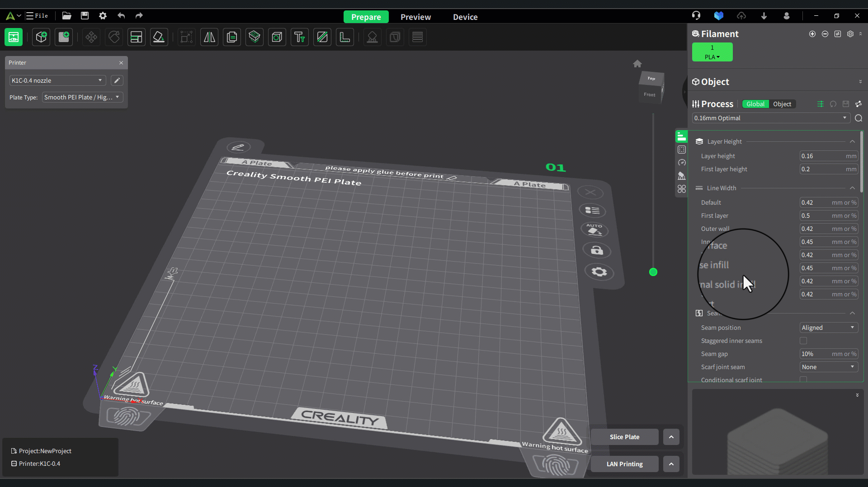This screenshot has width=868, height=487.
Task: Switch to the Preview tab
Action: (x=415, y=17)
